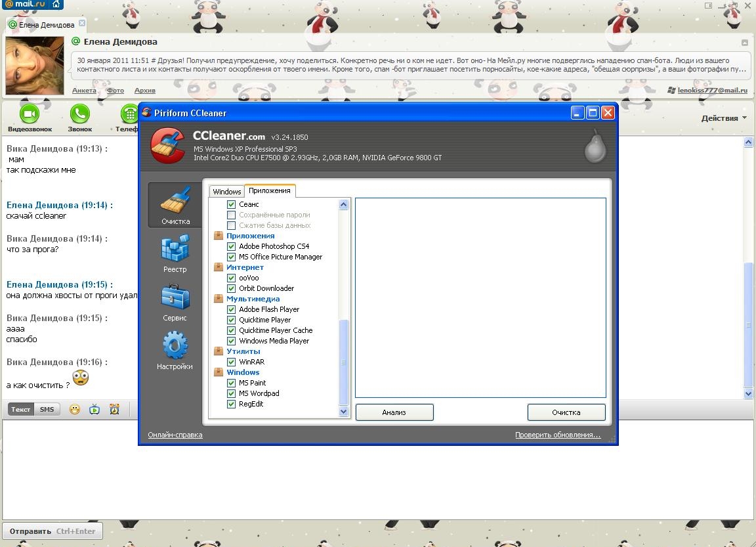Click the Мультимедиа category folder icon

point(219,299)
